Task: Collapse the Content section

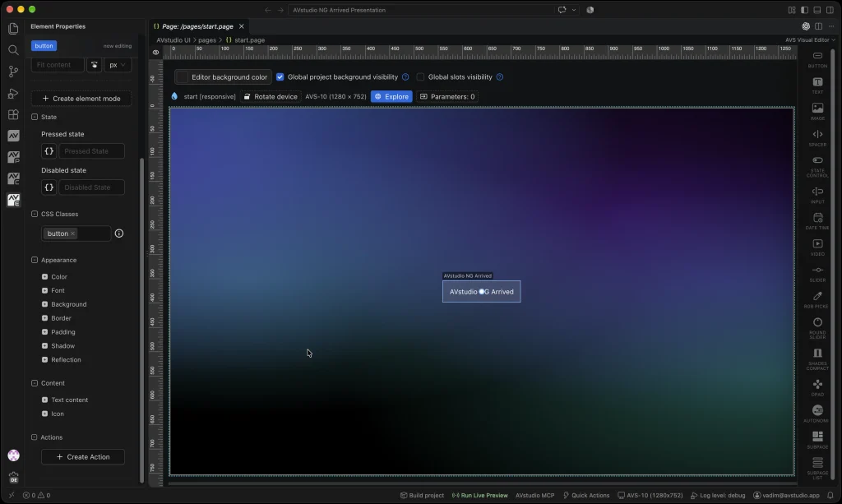Action: pos(35,383)
